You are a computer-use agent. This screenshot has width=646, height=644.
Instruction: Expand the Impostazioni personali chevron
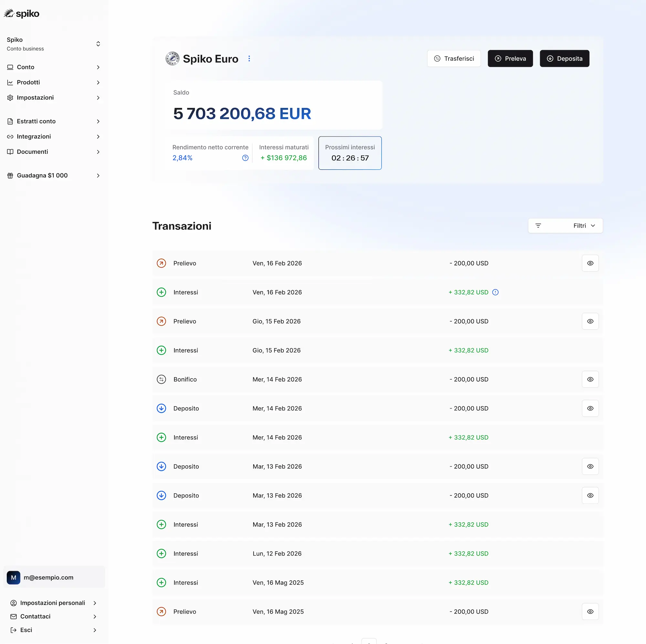click(x=95, y=603)
